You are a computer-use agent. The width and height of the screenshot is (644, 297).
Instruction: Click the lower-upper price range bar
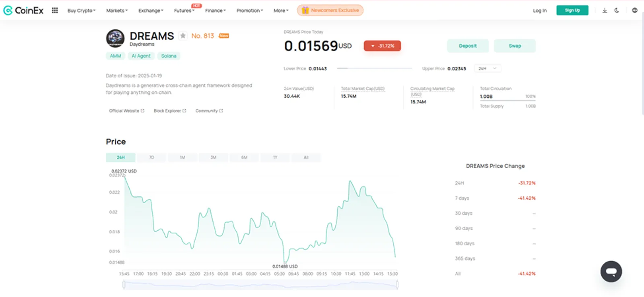(374, 68)
